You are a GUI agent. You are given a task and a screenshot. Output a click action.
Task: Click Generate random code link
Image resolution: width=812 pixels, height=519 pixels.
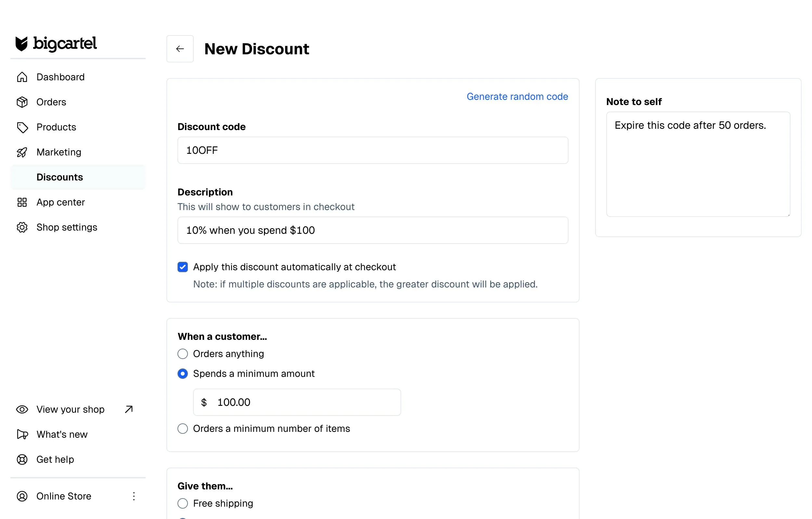[x=517, y=97]
